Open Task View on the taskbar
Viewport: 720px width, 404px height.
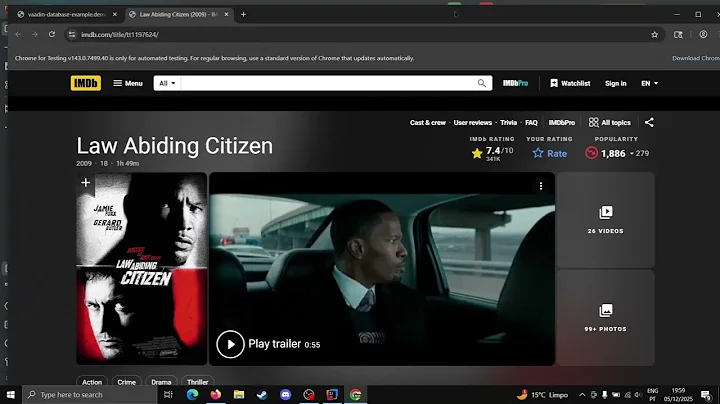tap(168, 395)
